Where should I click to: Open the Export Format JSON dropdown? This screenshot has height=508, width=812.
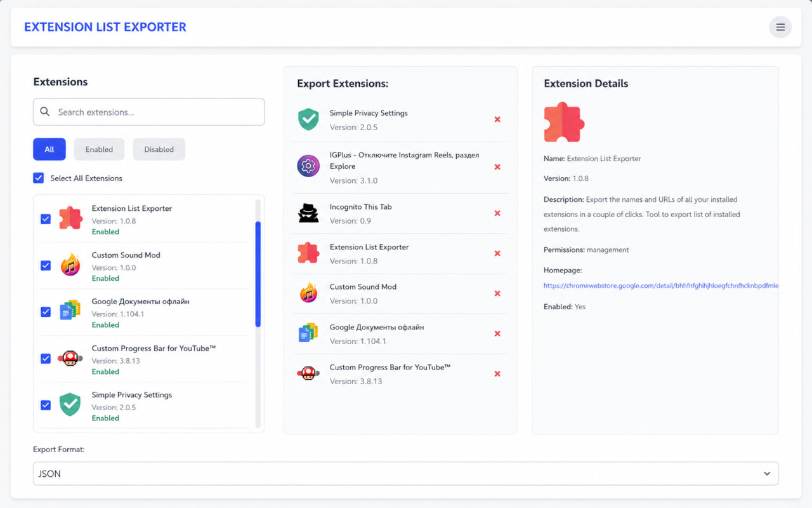click(406, 474)
